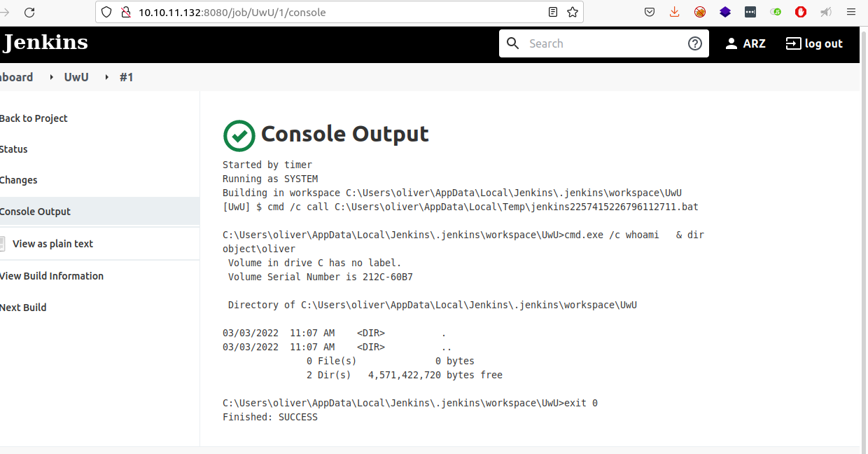Go to UwU breadcrumb link

76,77
